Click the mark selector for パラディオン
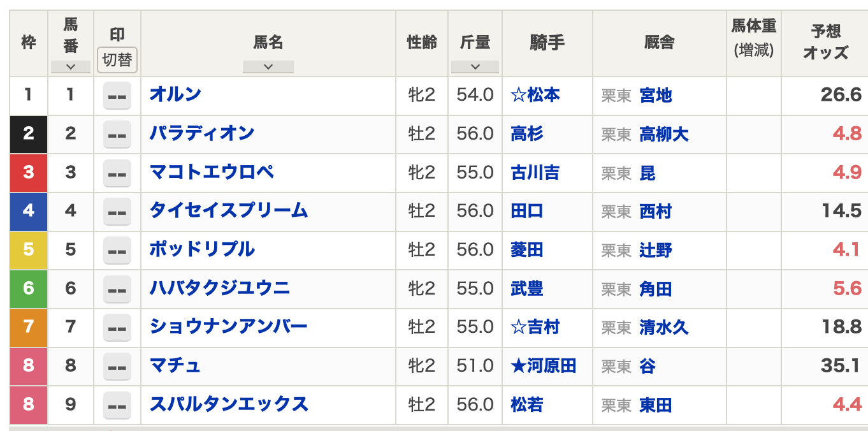Viewport: 868px width, 431px height. click(x=117, y=135)
